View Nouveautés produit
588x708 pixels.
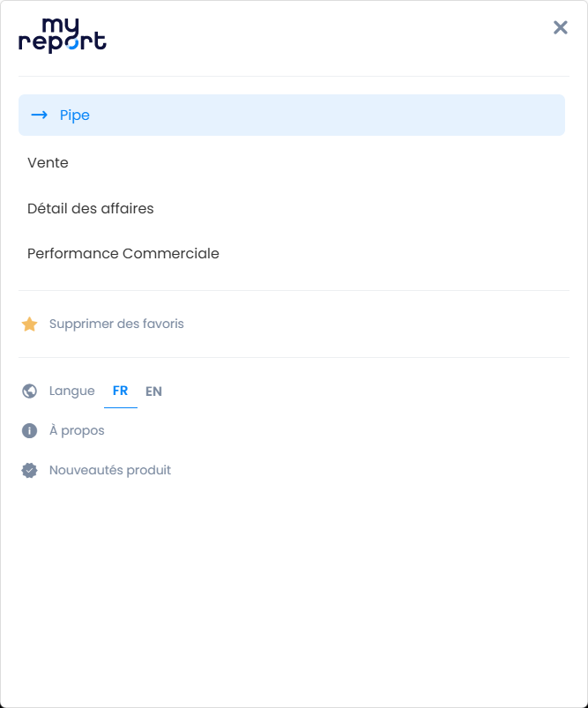point(110,471)
